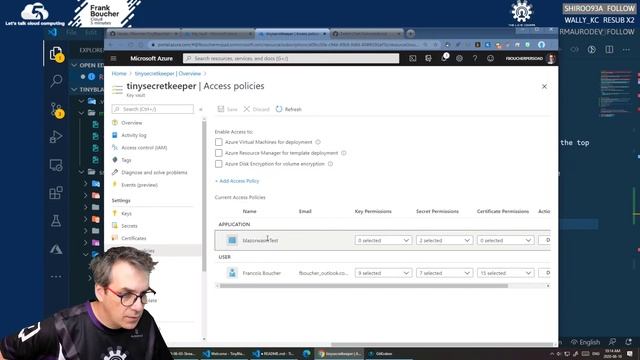Open VS Code Extensions icon

click(x=56, y=193)
